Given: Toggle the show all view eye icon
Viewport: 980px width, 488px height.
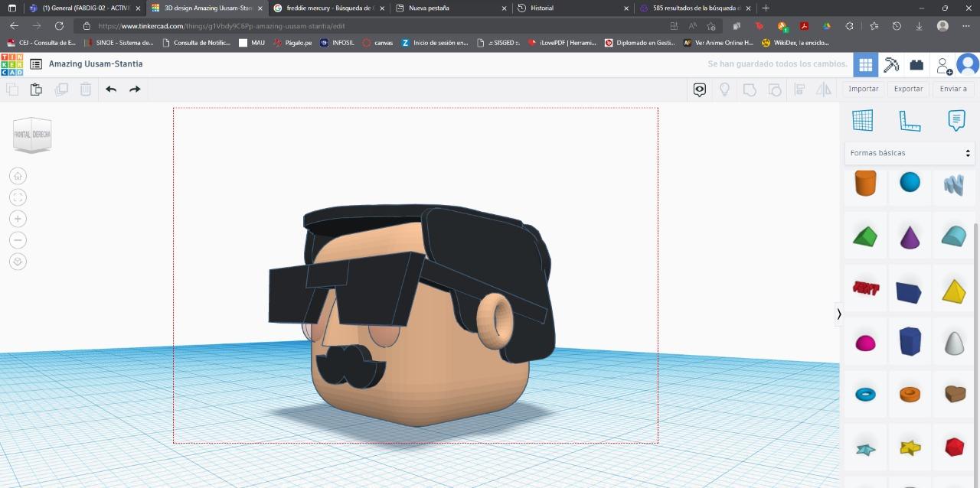Looking at the screenshot, I should click(x=700, y=89).
